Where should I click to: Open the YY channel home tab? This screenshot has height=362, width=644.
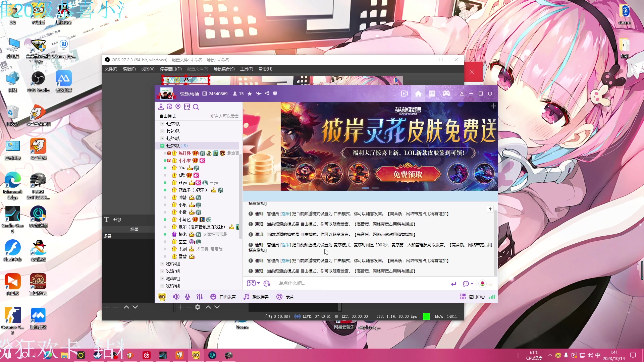[418, 94]
